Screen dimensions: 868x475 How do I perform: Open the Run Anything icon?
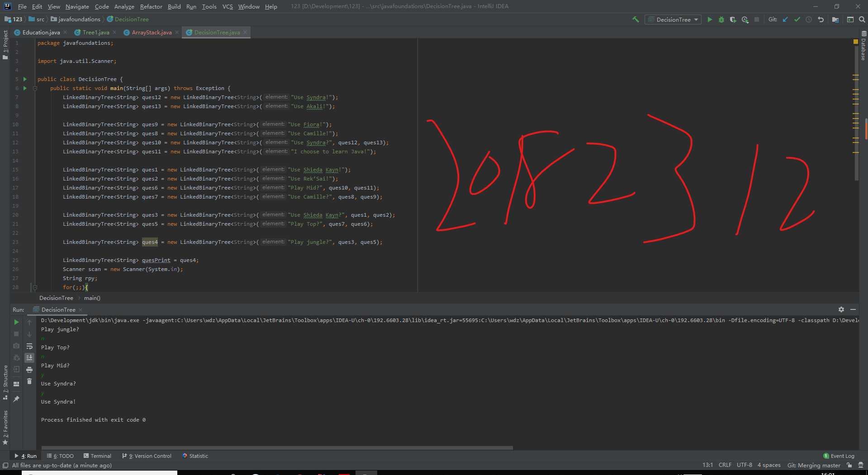[x=850, y=19]
